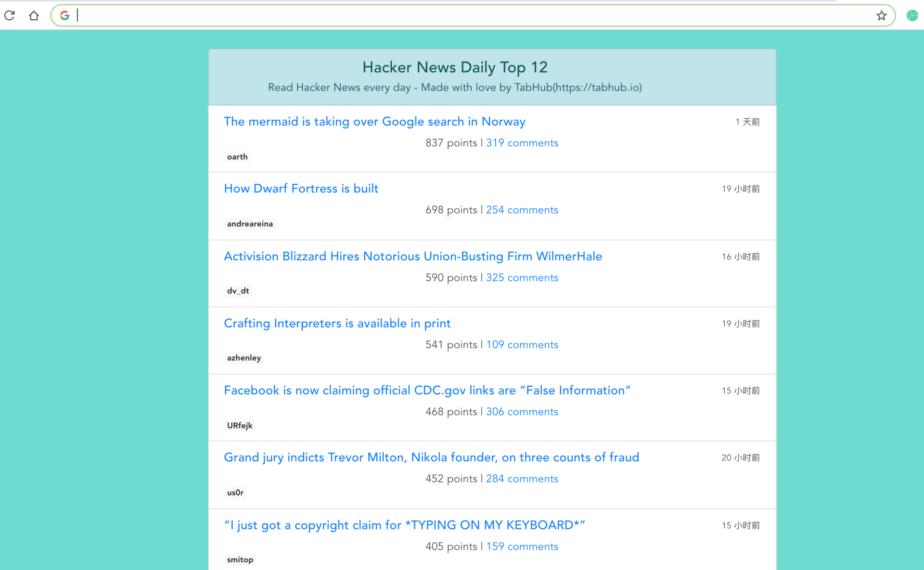
Task: Click the '468 points' text
Action: [x=451, y=412]
